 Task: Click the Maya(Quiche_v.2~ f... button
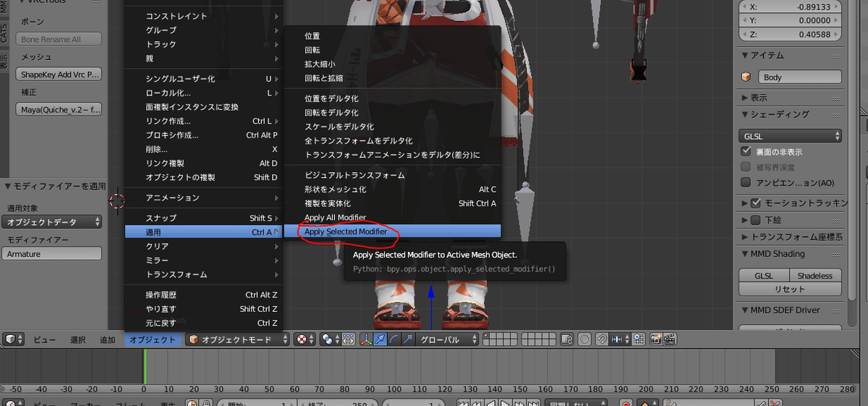click(59, 110)
